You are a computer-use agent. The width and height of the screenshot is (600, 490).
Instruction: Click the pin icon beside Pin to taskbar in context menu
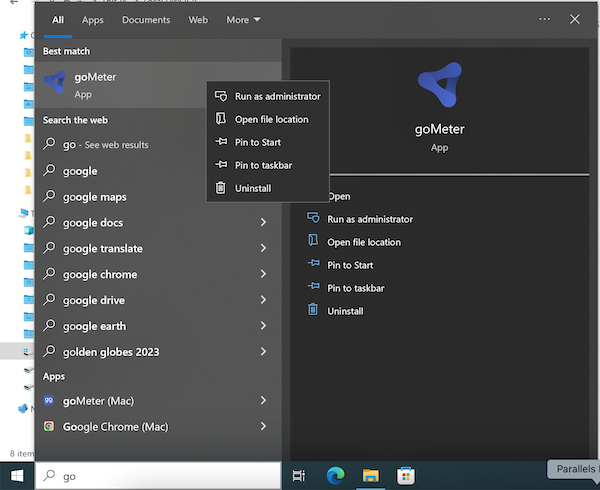click(x=221, y=165)
